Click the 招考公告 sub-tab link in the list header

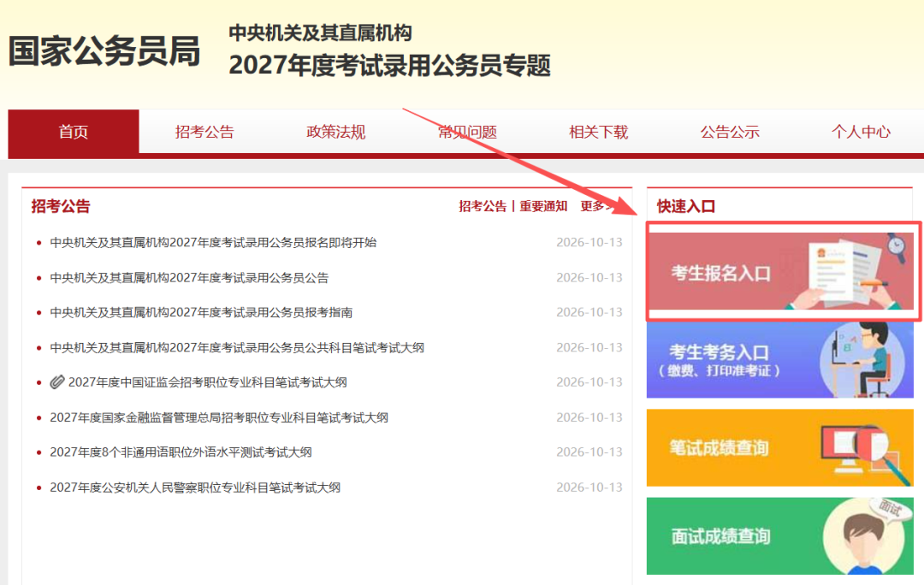[483, 206]
